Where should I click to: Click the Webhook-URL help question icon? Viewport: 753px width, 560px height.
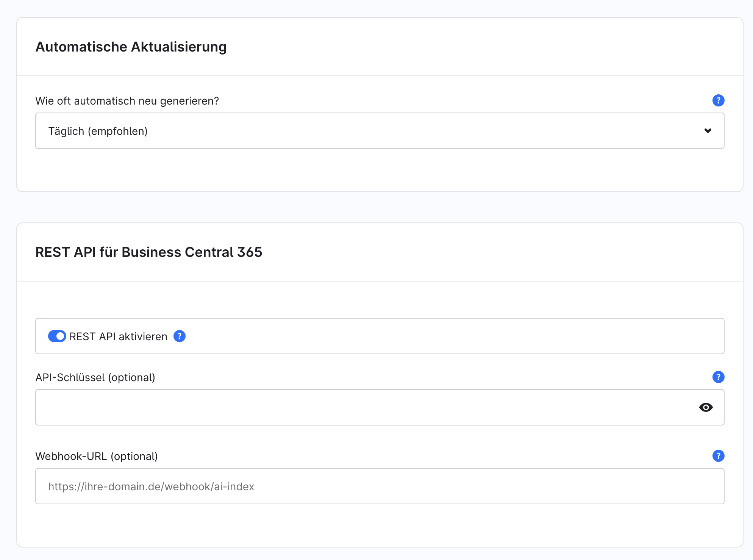(x=718, y=456)
